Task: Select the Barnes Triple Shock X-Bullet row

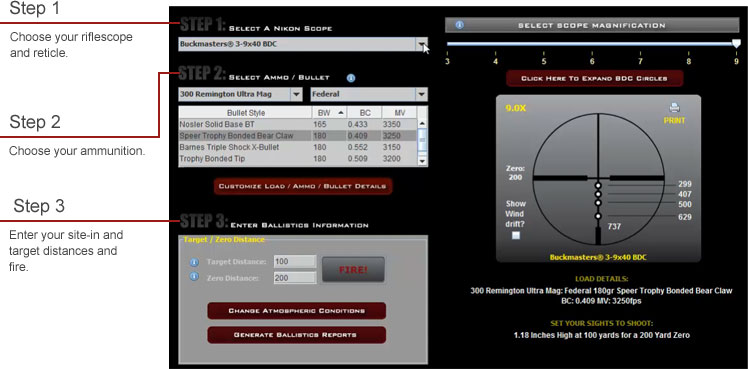Action: (298, 147)
